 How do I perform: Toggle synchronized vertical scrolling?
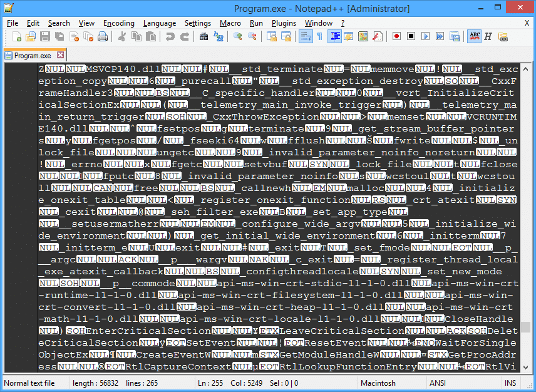(x=272, y=36)
